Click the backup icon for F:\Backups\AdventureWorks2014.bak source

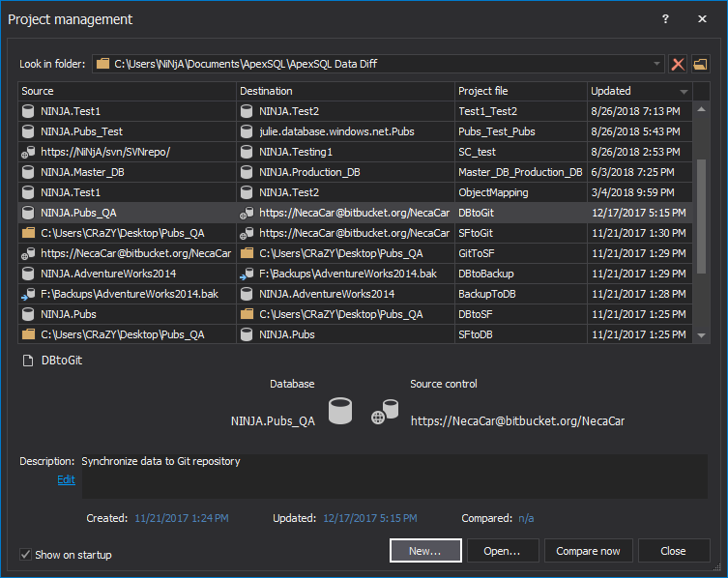[x=28, y=294]
